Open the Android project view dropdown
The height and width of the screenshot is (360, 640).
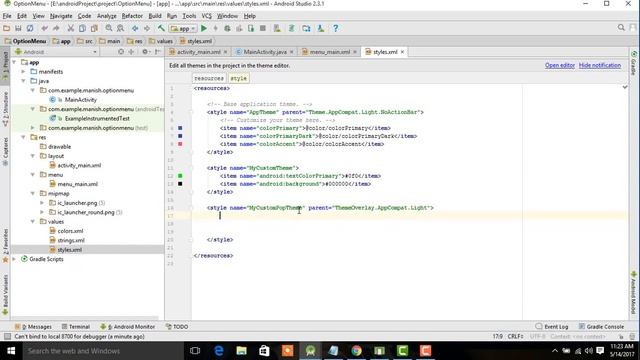coord(56,52)
